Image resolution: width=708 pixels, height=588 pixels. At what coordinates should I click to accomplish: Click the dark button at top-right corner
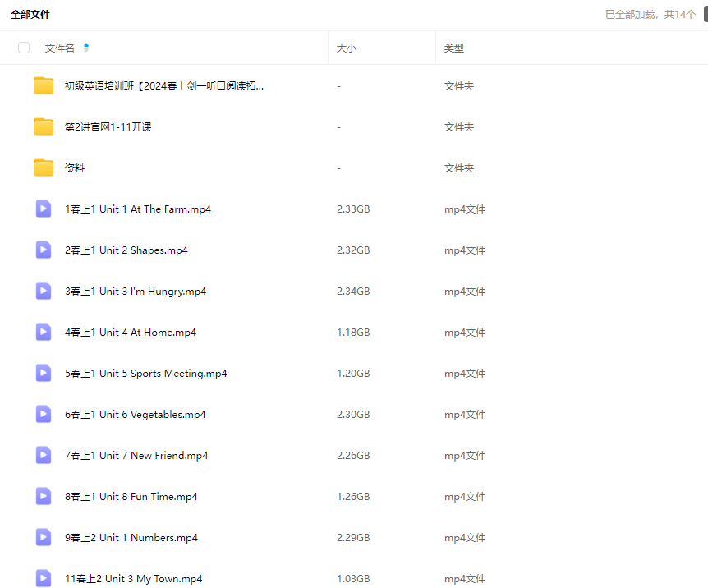tap(704, 14)
